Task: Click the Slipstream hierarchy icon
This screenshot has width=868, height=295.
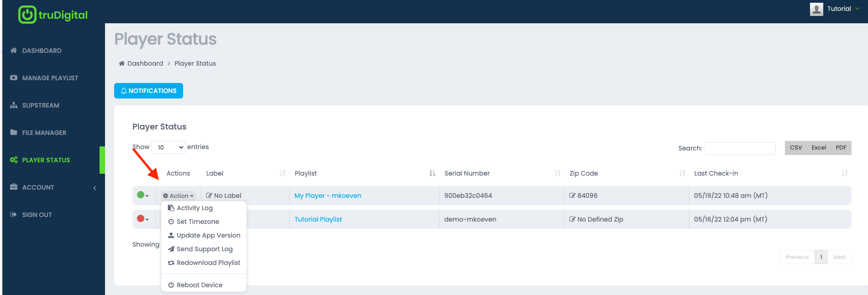Action: [14, 105]
